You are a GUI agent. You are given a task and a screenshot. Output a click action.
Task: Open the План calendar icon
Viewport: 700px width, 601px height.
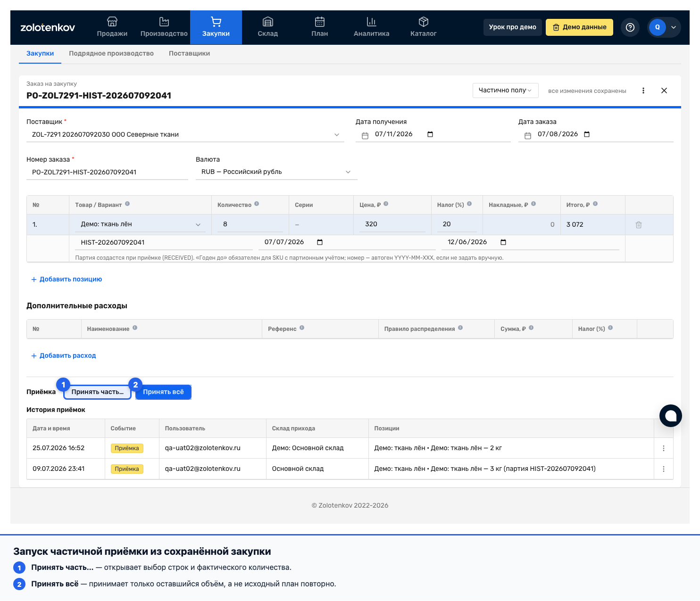[x=320, y=22]
